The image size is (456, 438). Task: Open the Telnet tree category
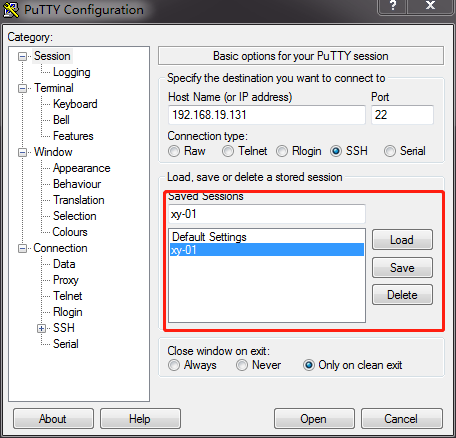click(x=68, y=296)
